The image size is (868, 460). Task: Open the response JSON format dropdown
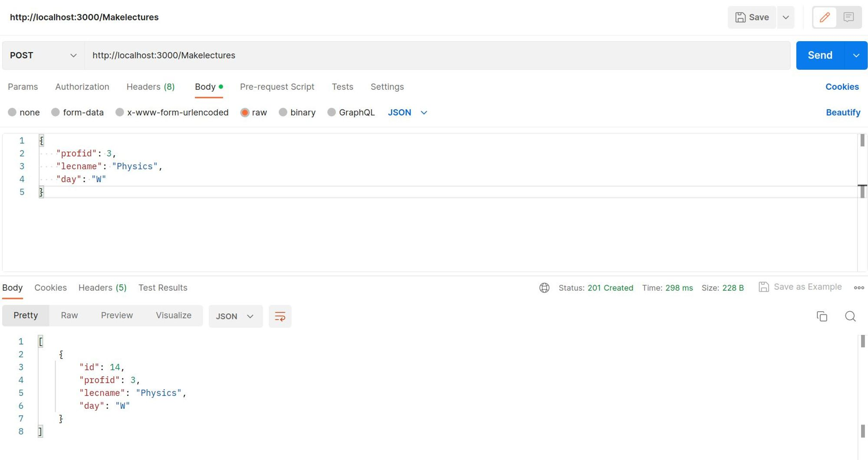[x=235, y=316]
